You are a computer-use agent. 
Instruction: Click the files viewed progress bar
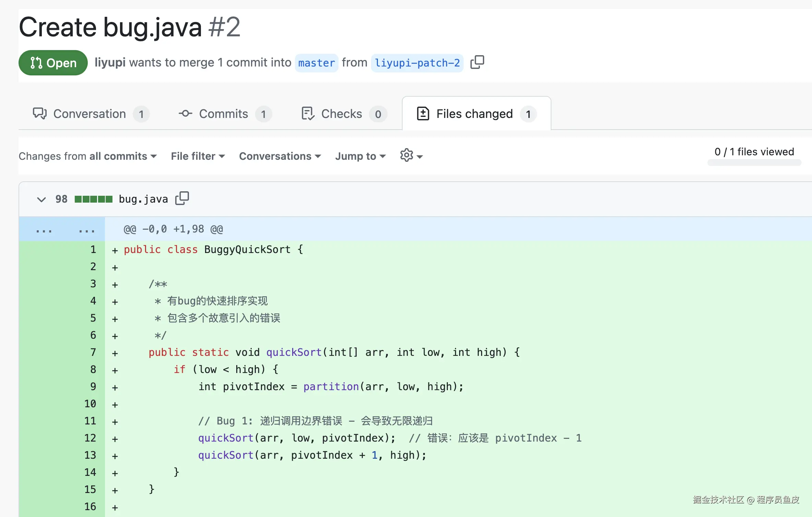click(x=754, y=163)
